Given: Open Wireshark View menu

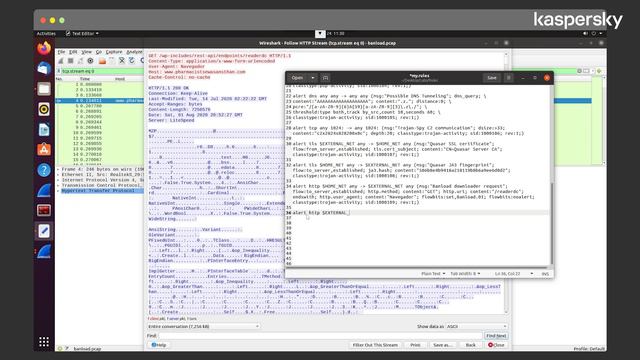Looking at the screenshot, I should pos(87,52).
